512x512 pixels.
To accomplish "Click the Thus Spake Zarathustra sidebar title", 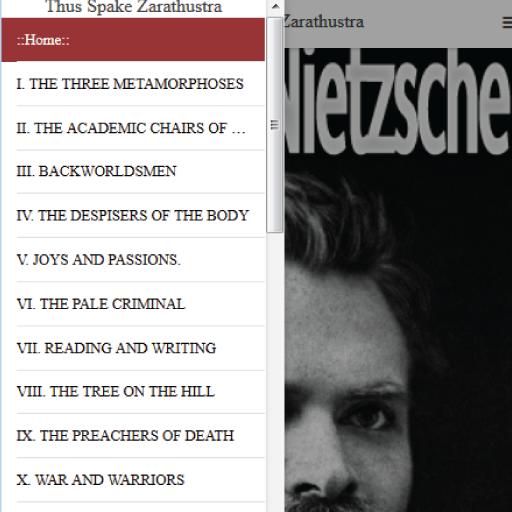I will (134, 7).
